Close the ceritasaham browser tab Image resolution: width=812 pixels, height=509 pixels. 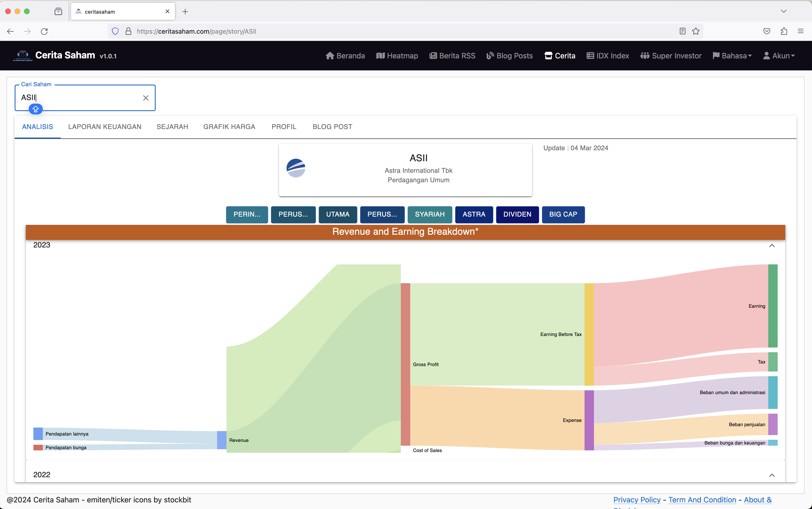(167, 12)
